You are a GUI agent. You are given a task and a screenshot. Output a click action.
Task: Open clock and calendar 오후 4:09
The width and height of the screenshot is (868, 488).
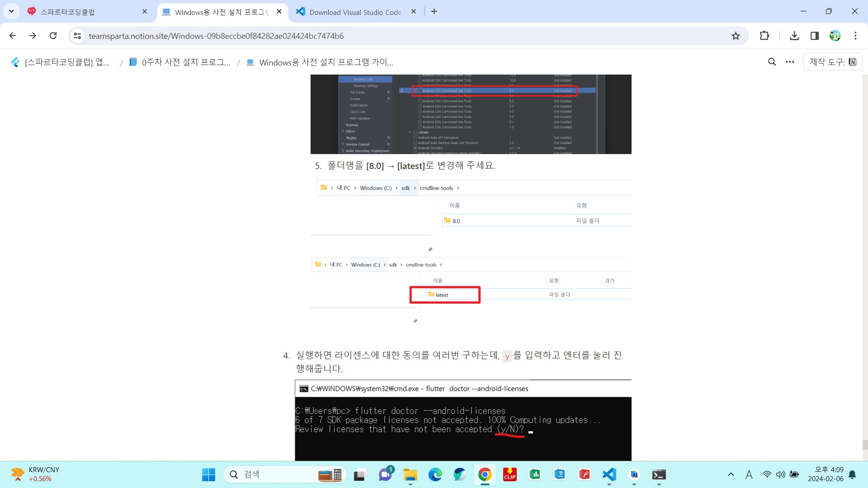(826, 474)
